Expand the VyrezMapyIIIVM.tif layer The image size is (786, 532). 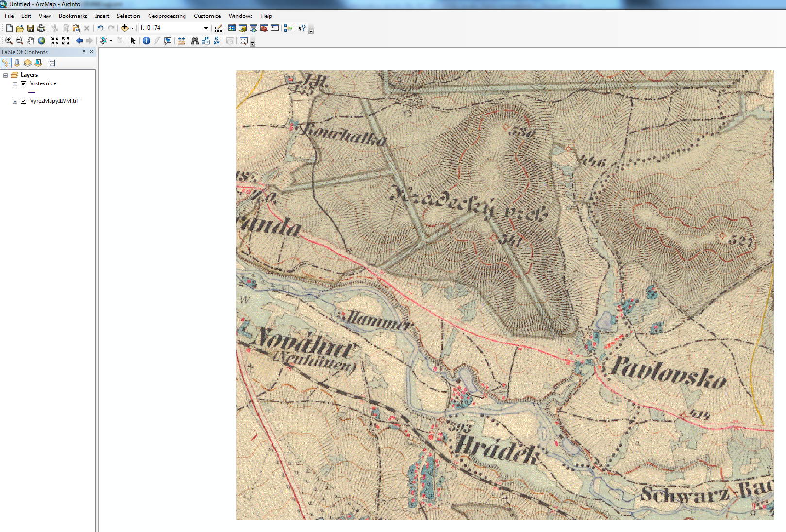coord(15,101)
